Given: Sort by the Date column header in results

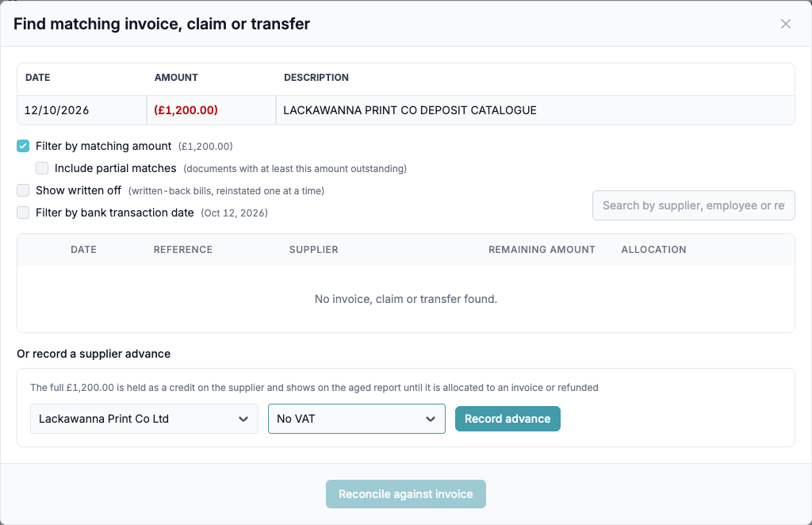Looking at the screenshot, I should [x=83, y=250].
